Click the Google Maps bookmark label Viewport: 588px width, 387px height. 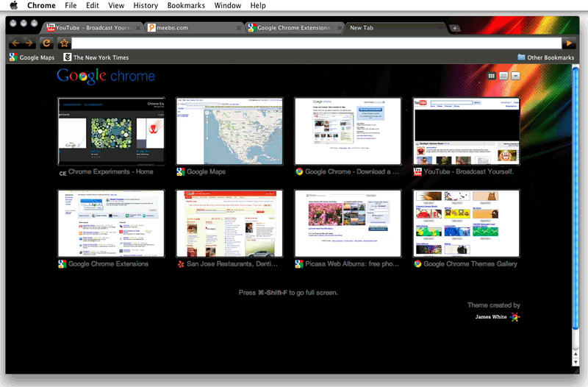[x=37, y=57]
